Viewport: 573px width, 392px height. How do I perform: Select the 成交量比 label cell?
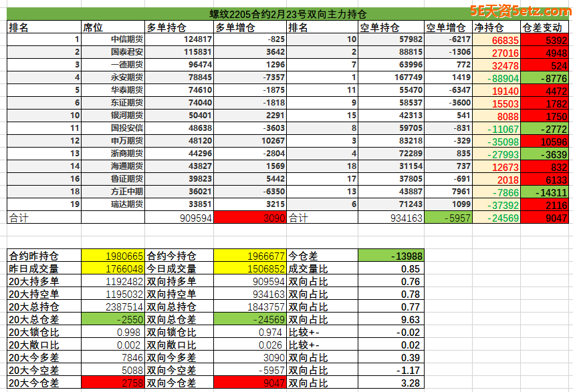[322, 268]
